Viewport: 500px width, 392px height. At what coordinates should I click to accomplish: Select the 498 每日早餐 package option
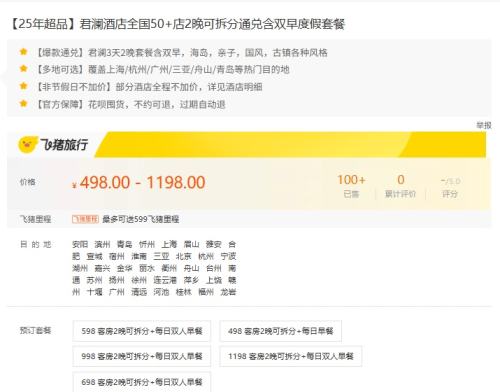click(x=281, y=331)
